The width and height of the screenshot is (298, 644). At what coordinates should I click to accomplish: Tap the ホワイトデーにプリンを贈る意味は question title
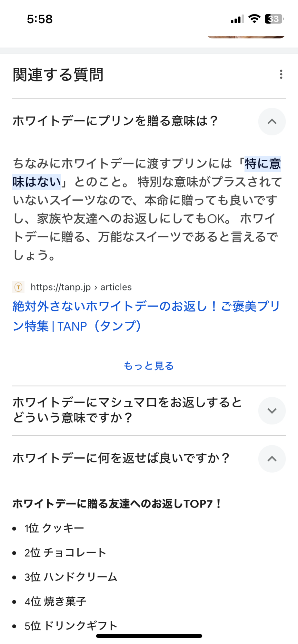115,121
